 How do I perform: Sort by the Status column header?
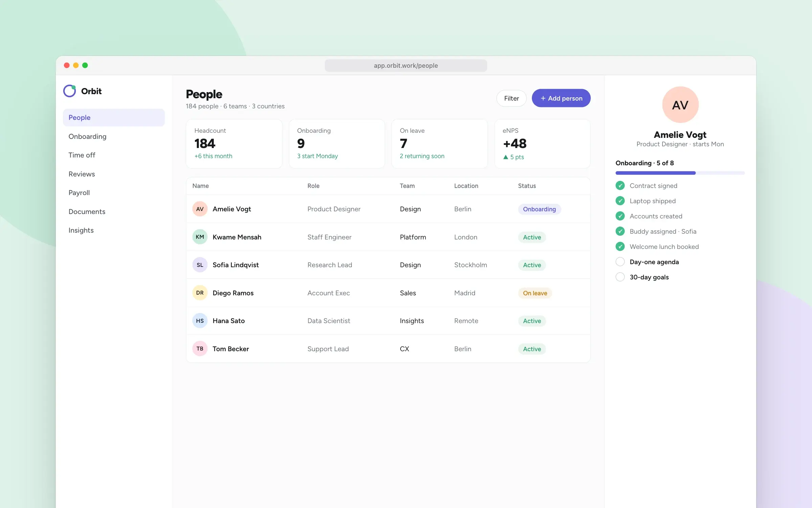click(x=527, y=186)
